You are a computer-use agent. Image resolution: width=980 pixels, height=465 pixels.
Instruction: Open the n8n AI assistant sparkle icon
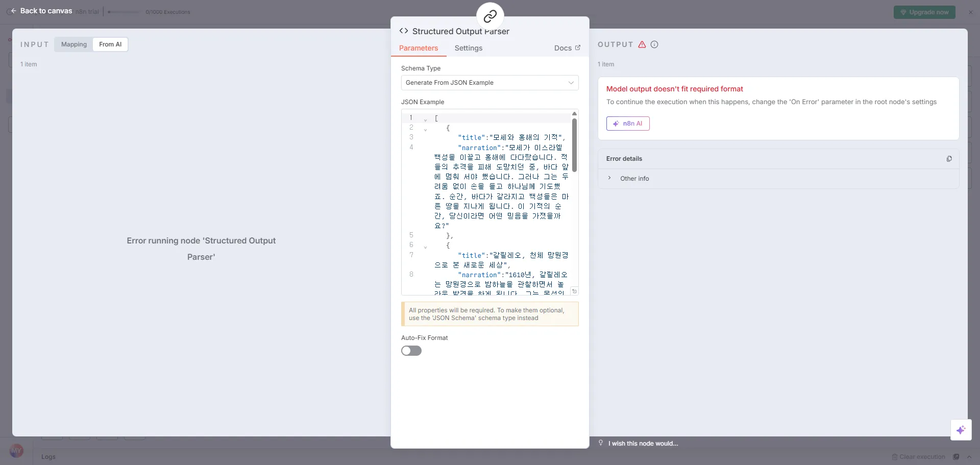(961, 430)
